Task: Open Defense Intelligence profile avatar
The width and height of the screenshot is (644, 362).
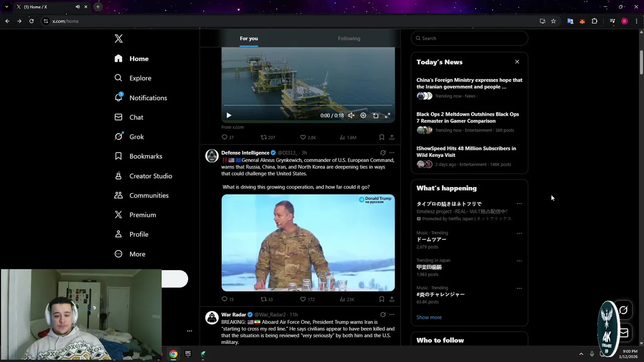Action: (212, 155)
